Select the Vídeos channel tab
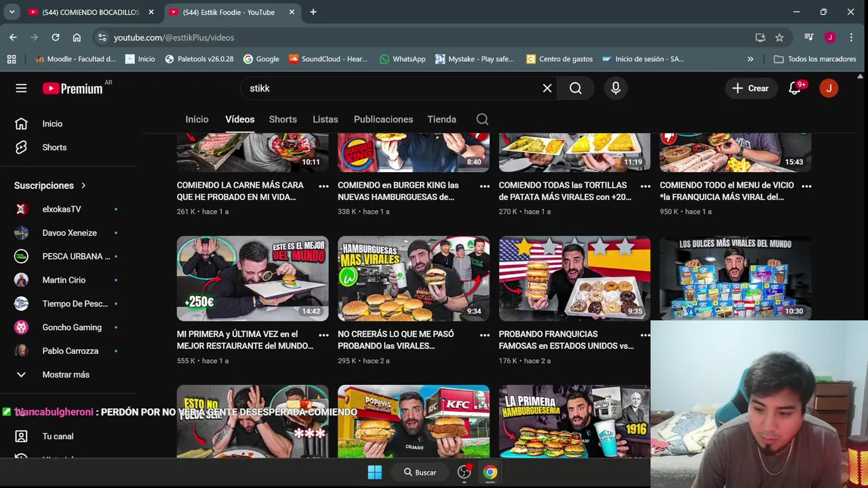Viewport: 868px width, 488px height. (240, 119)
